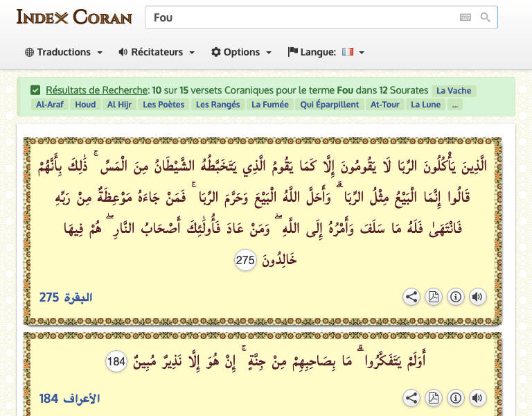Viewport: 532px width, 416px height.
Task: Focus the search field containing Fou
Action: (x=321, y=17)
